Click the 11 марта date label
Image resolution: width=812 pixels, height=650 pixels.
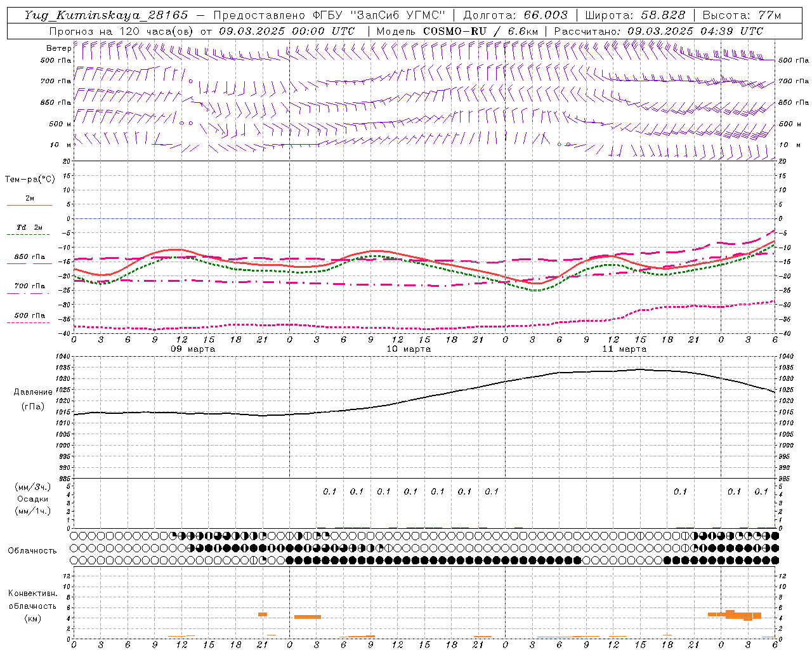pyautogui.click(x=624, y=349)
